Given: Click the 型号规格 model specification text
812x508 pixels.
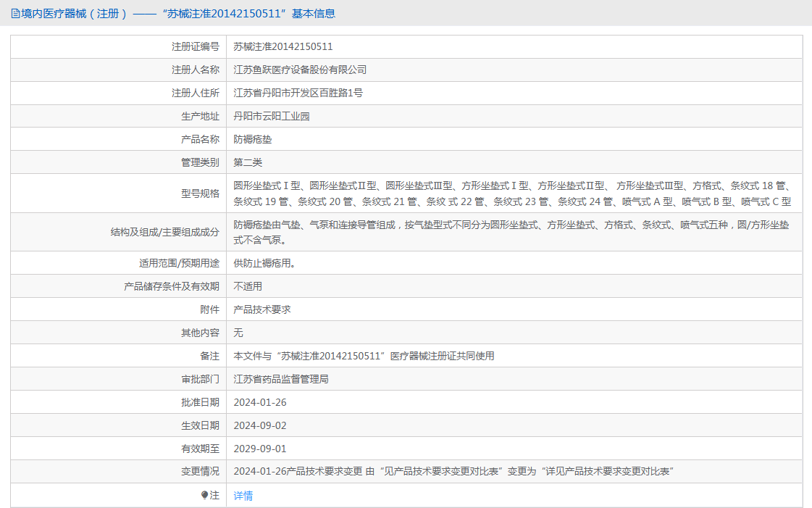Looking at the screenshot, I should coord(512,193).
